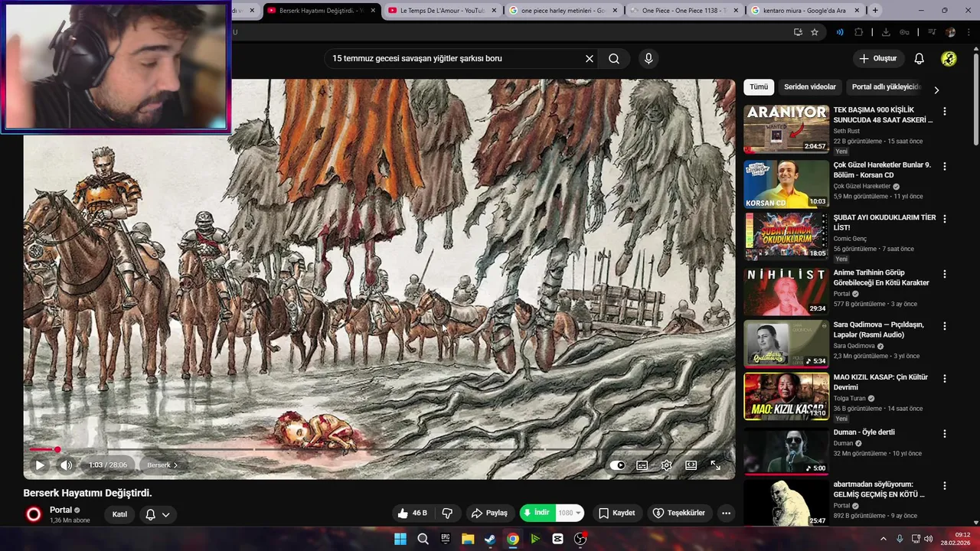Open CapCut from taskbar

click(x=557, y=539)
